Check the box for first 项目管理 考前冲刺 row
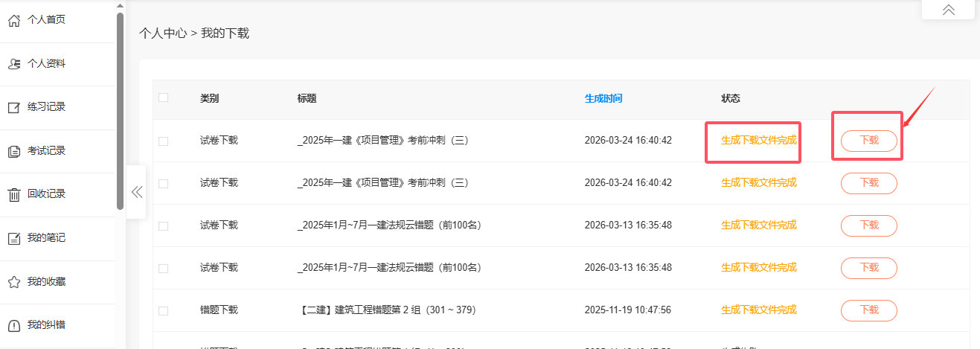980x349 pixels. point(163,141)
